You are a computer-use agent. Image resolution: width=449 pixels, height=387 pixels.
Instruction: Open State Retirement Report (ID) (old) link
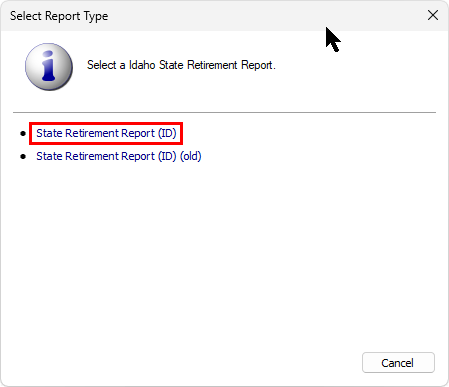tap(119, 156)
